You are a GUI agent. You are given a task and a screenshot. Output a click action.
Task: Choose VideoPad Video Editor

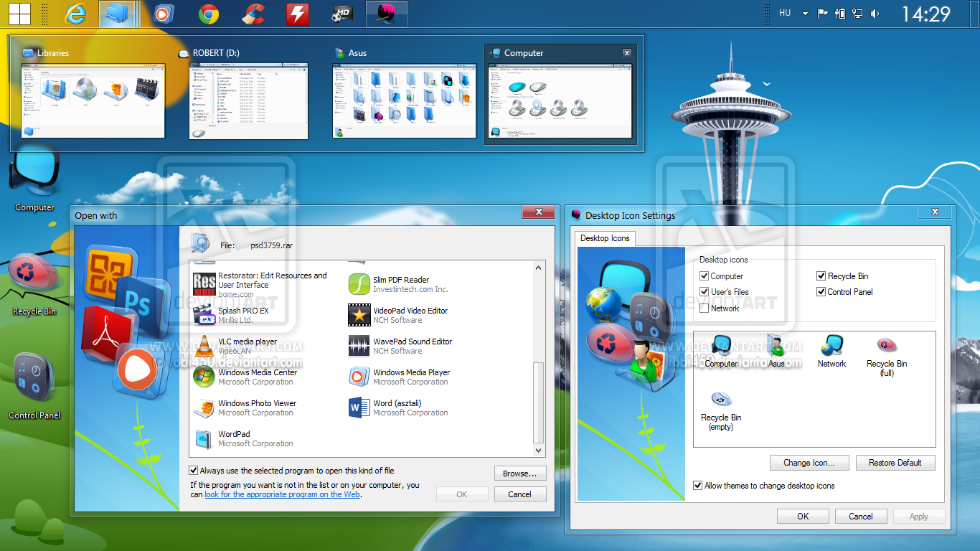[x=399, y=315]
